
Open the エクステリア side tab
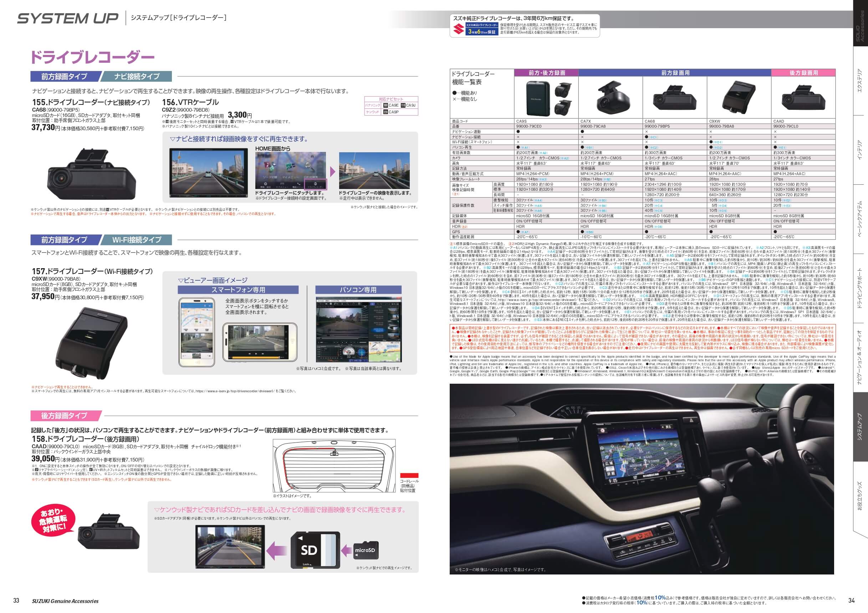[x=860, y=81]
